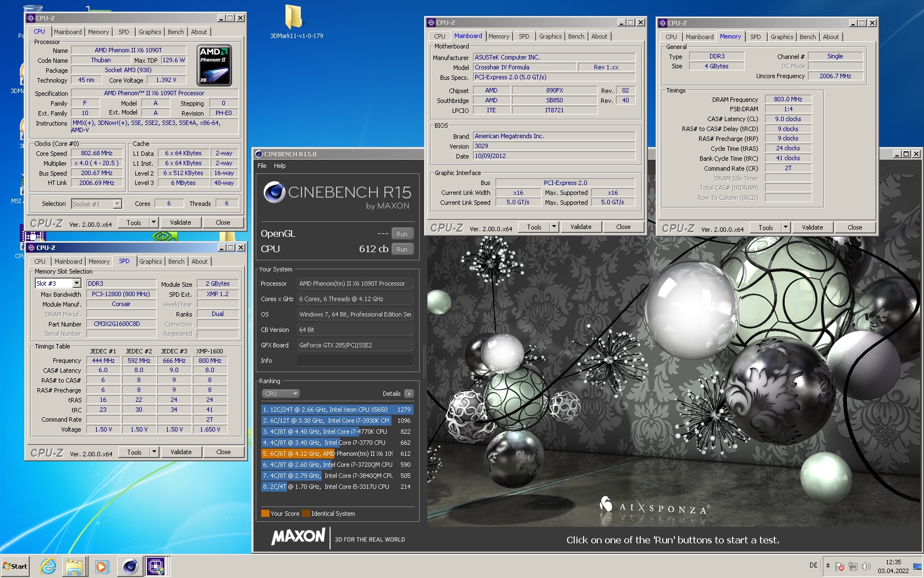Click the SPD CPU-Z window title icon
This screenshot has width=924, height=578.
(31, 248)
